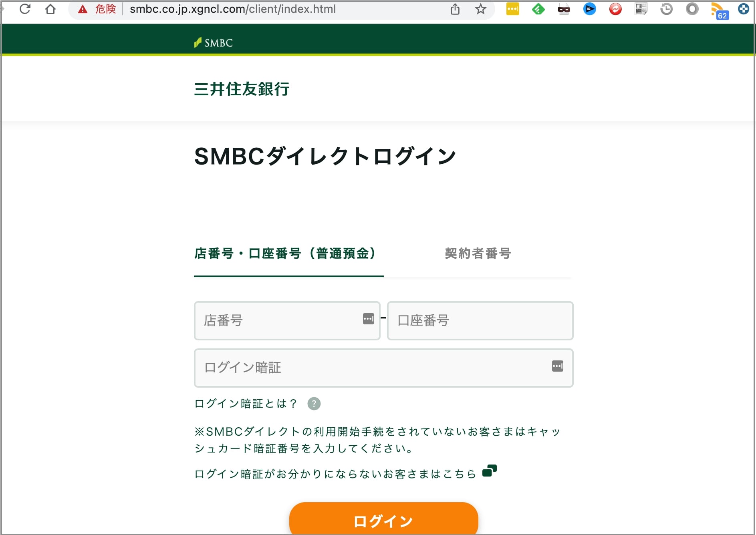Viewport: 756px width, 535px height.
Task: Click the question mark help icon
Action: coord(314,404)
